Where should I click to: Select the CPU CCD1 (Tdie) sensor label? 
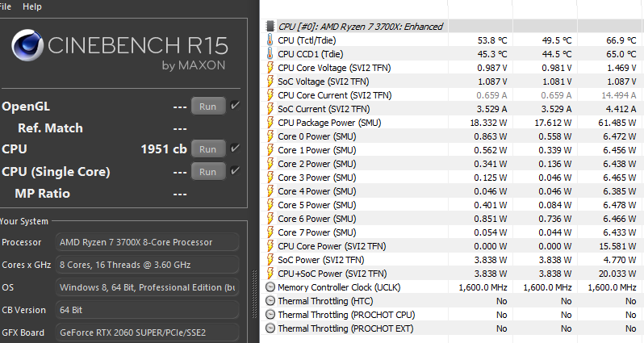coord(311,54)
